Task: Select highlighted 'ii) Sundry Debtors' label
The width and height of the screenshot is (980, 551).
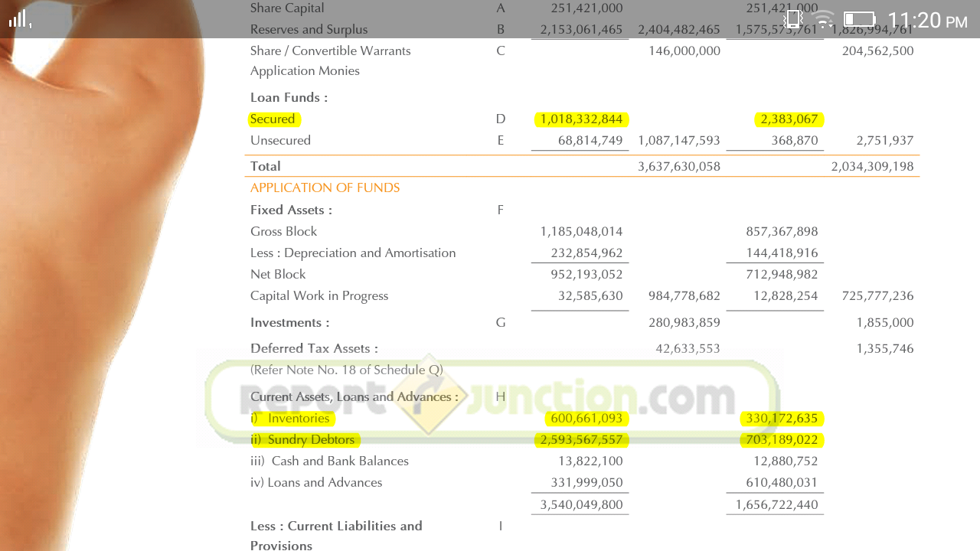Action: coord(302,440)
